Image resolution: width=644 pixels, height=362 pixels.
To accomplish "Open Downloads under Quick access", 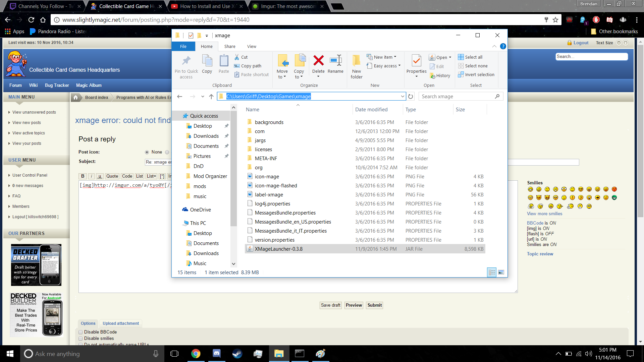I will (206, 136).
